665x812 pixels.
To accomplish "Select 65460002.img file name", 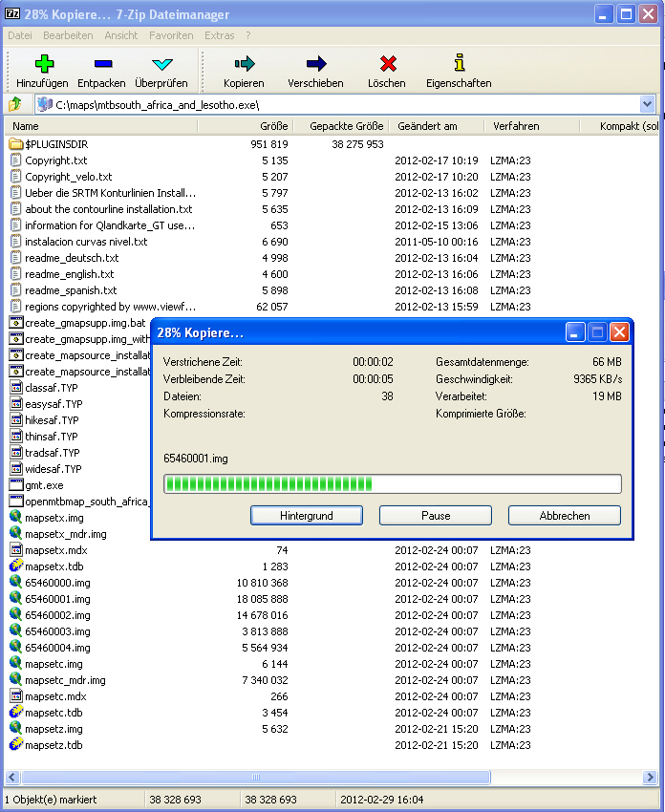I will (57, 615).
